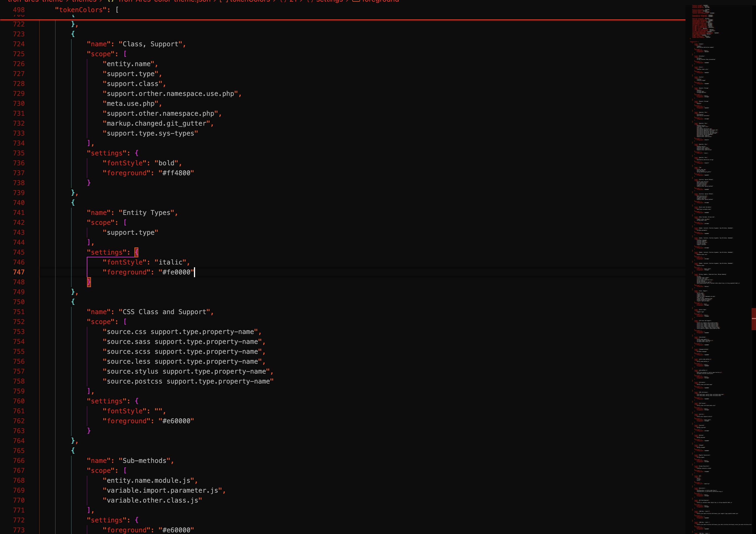Click the sticky "tokenColors" header line

[x=81, y=10]
